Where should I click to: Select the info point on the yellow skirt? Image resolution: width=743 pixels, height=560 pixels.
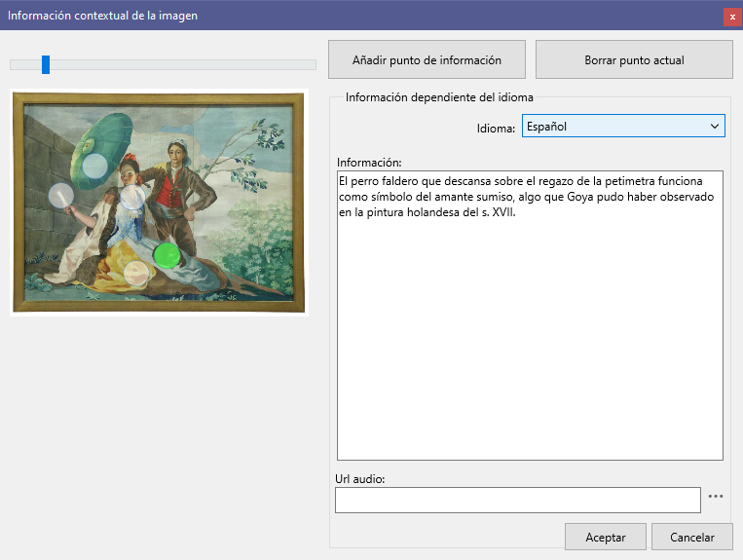click(136, 273)
